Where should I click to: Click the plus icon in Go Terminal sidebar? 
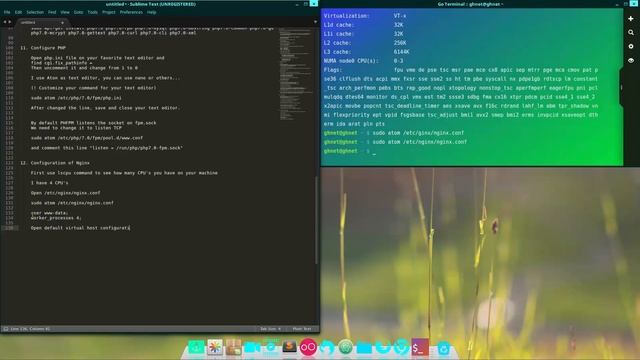(631, 19)
